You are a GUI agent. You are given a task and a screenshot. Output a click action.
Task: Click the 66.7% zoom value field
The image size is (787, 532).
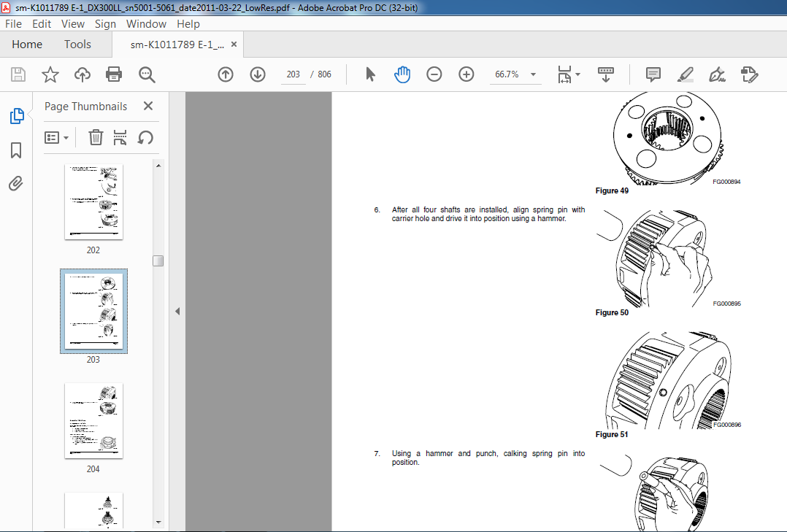click(507, 74)
